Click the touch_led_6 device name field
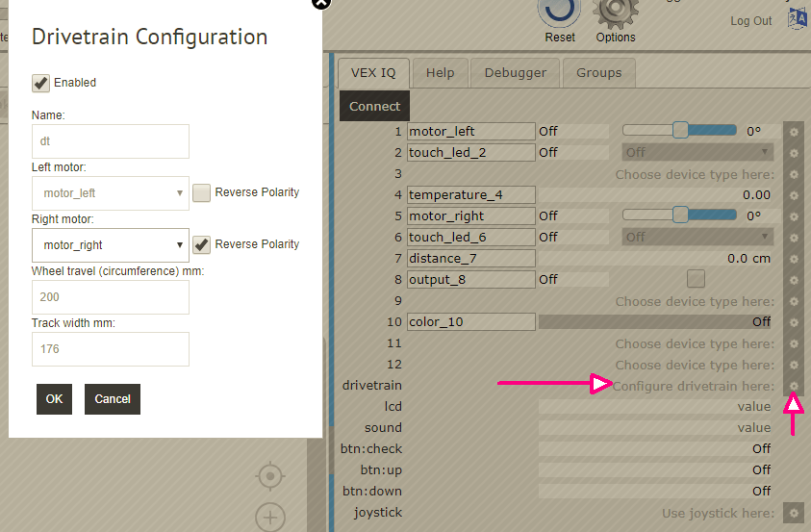 (471, 238)
